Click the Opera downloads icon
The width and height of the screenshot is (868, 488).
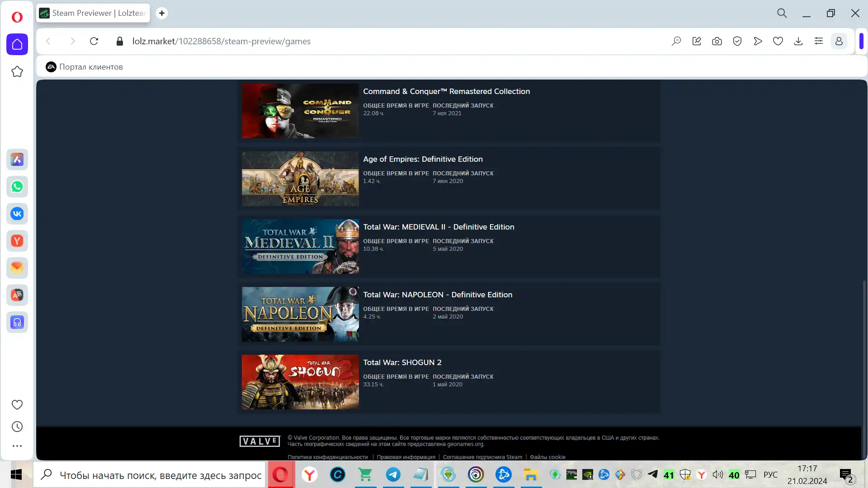coord(798,41)
